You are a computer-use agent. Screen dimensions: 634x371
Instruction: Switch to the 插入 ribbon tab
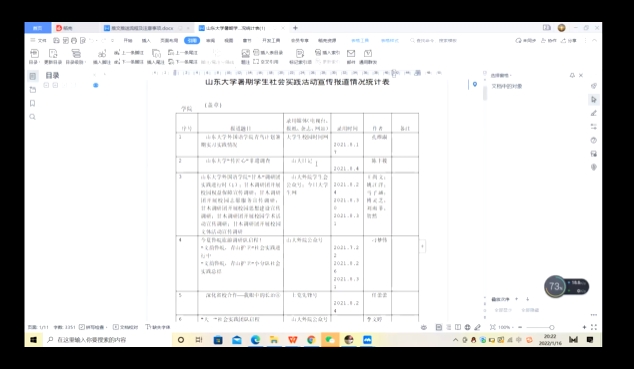click(x=146, y=40)
